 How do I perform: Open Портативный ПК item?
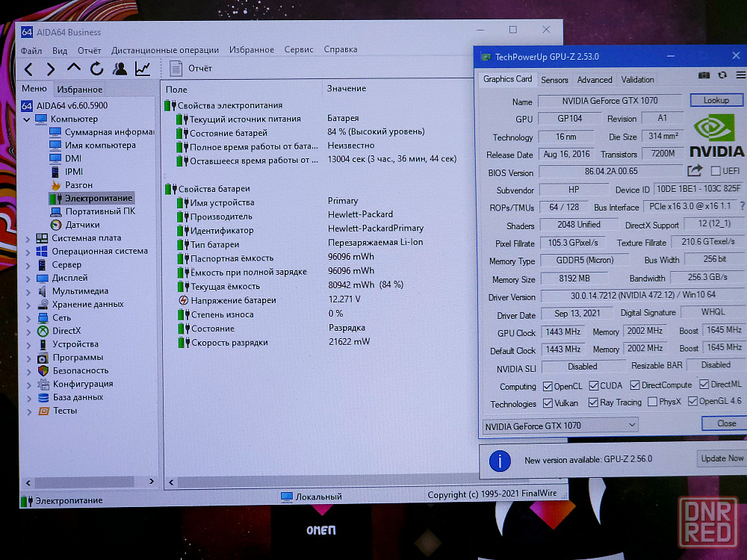coord(93,211)
